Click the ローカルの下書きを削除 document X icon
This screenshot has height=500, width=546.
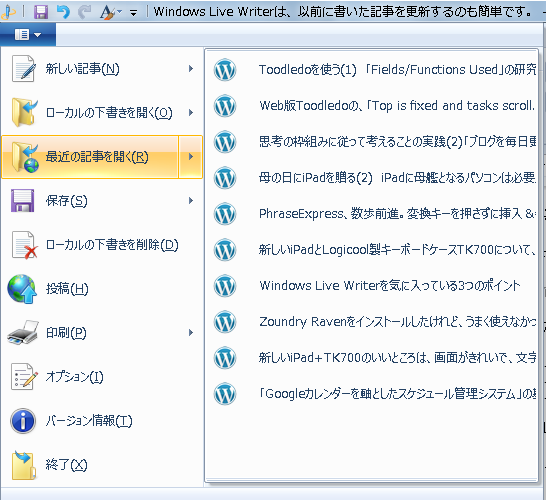tap(24, 245)
